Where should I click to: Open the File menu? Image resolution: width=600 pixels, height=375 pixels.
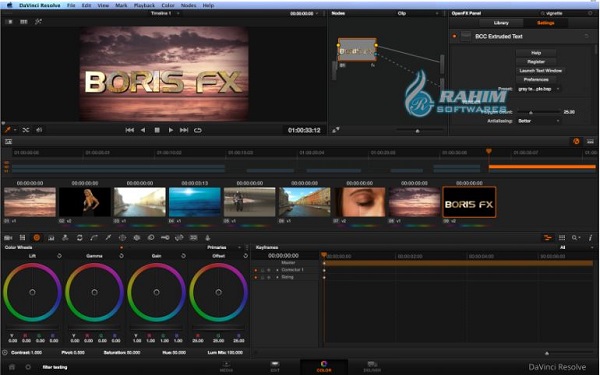coord(71,5)
